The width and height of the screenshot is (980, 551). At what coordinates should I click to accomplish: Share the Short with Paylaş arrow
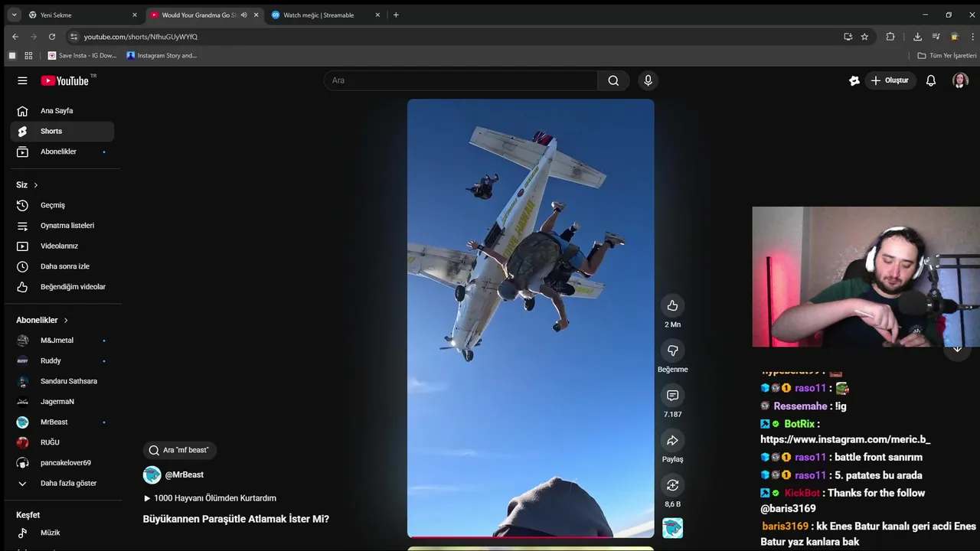(x=672, y=440)
